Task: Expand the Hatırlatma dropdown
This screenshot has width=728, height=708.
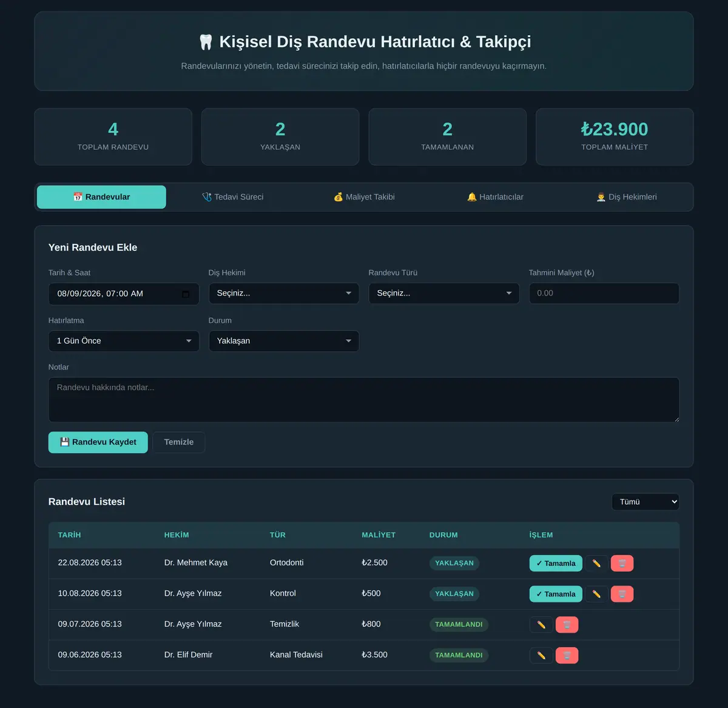Action: click(x=124, y=341)
